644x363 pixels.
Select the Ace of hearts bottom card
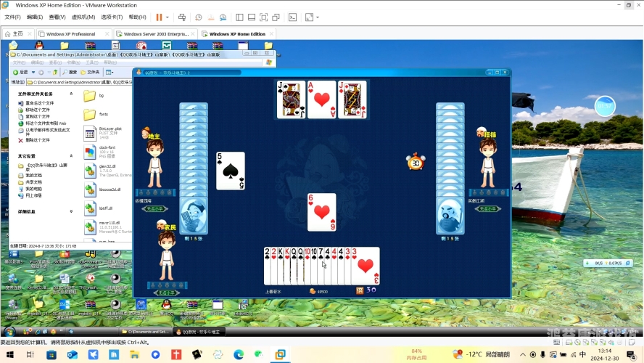coord(321,99)
